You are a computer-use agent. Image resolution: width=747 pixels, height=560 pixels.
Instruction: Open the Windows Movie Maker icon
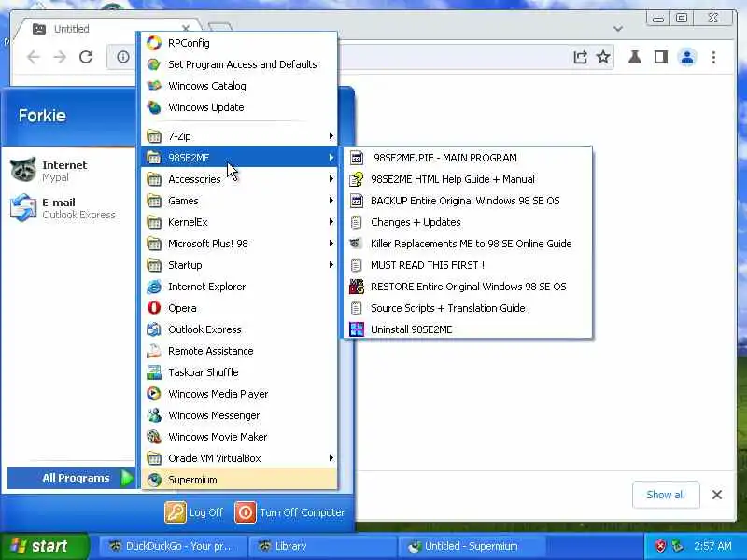(154, 437)
